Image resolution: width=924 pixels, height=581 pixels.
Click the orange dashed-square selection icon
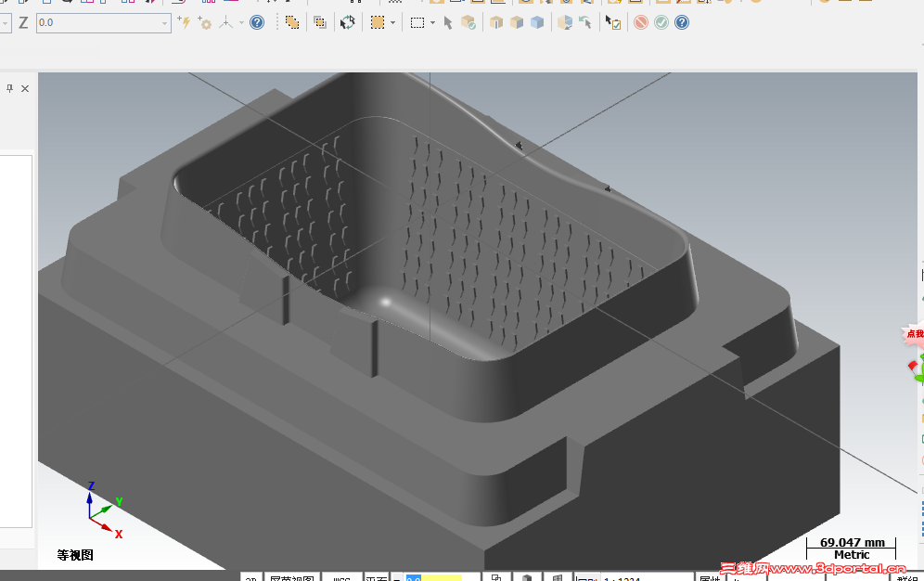(378, 22)
